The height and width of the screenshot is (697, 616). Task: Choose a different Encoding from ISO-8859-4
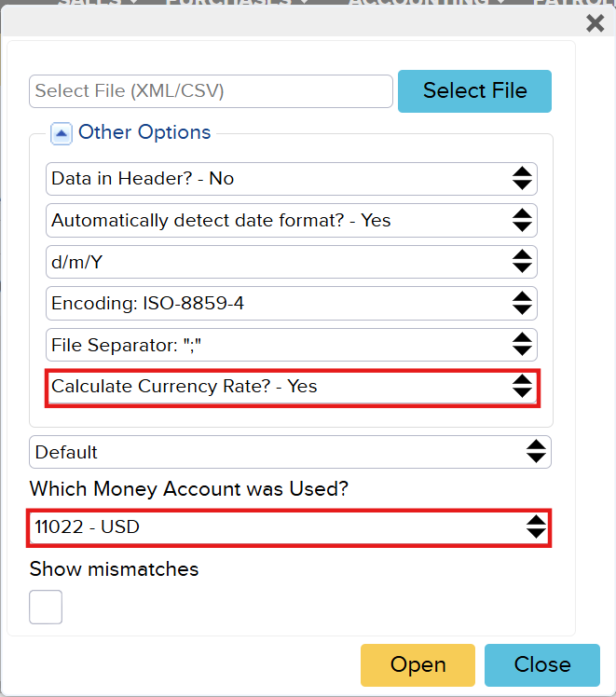291,304
